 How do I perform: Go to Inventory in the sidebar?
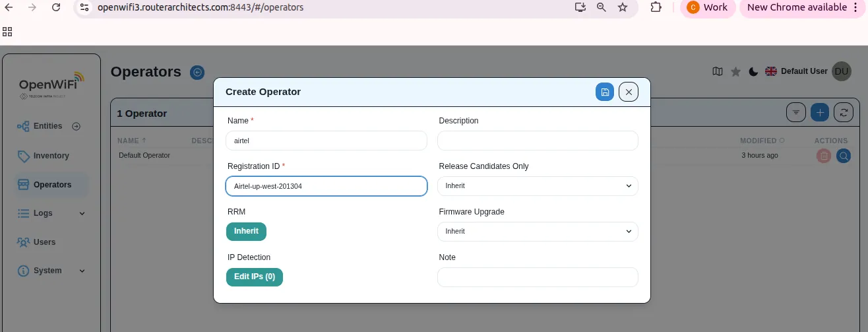[51, 156]
